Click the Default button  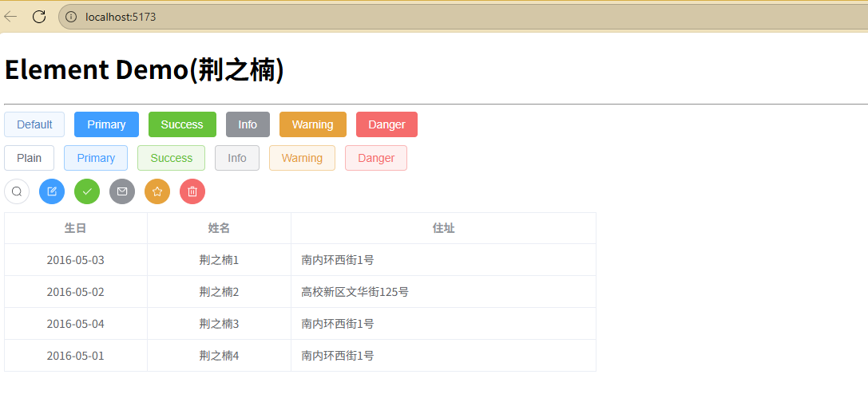click(x=34, y=124)
